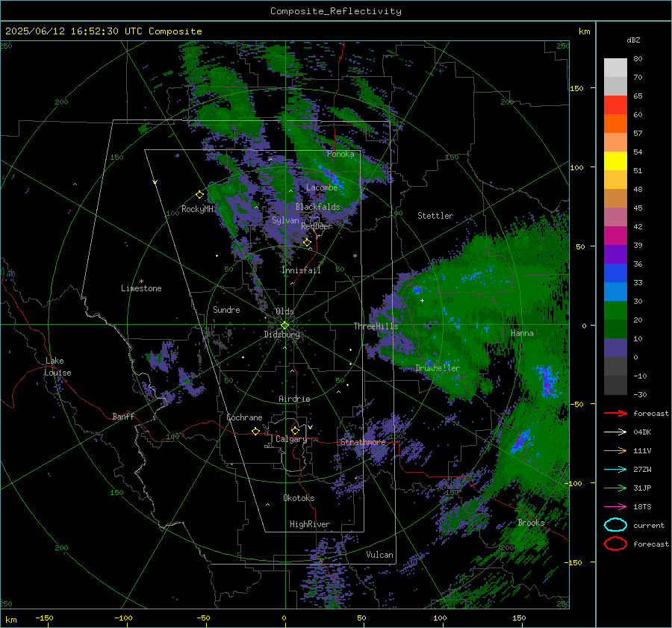Click the yellow diamond marker above Calgary label
The image size is (672, 628).
click(295, 430)
